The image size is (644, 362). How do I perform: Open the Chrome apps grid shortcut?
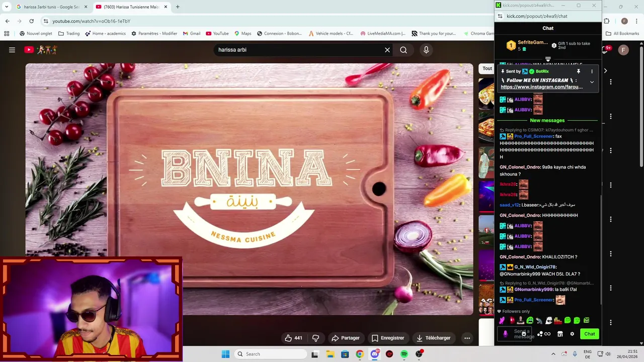coord(7,34)
